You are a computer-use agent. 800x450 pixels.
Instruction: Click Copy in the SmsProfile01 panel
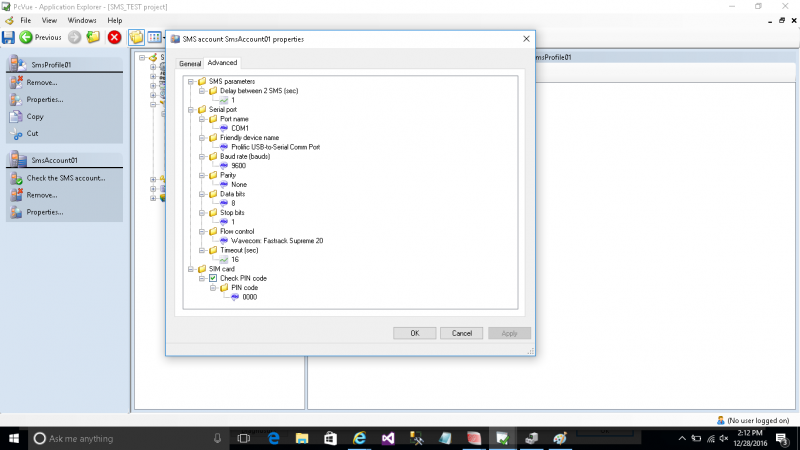35,116
